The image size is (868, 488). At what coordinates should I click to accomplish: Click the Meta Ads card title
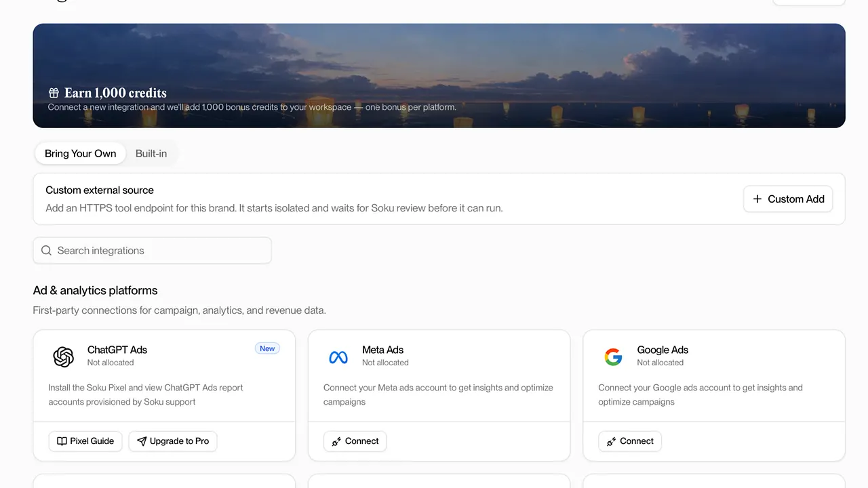click(382, 350)
